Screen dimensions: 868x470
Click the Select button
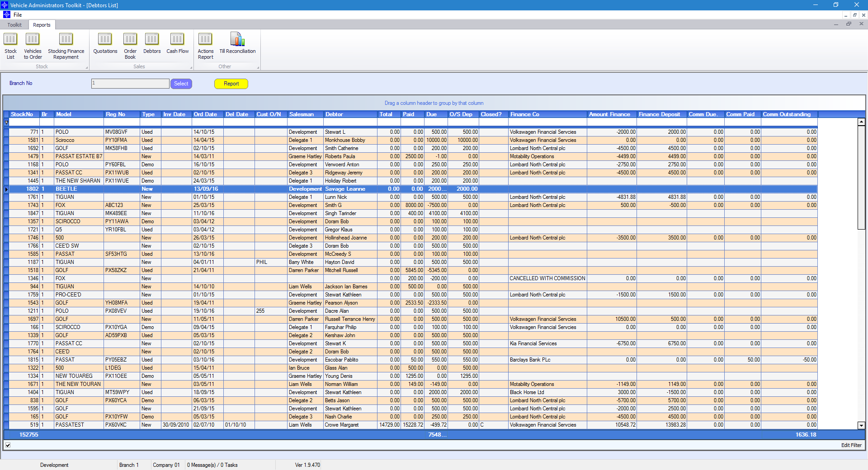pyautogui.click(x=181, y=84)
